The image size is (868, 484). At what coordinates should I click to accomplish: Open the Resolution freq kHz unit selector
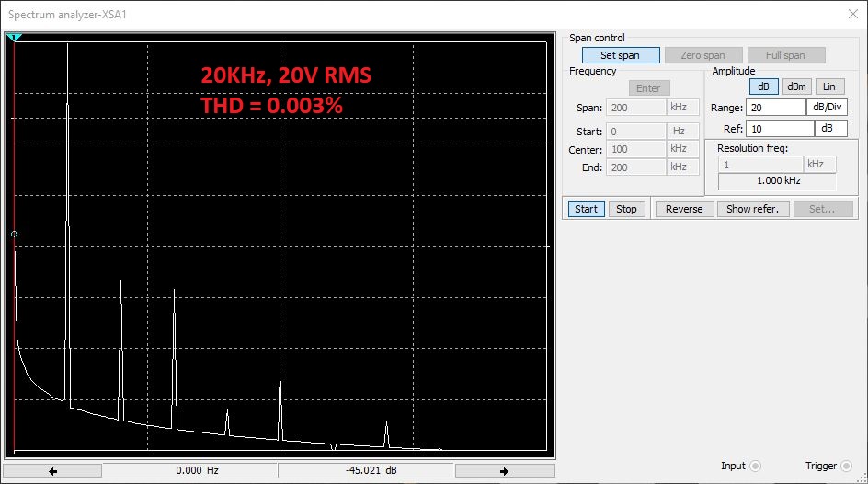pos(820,165)
